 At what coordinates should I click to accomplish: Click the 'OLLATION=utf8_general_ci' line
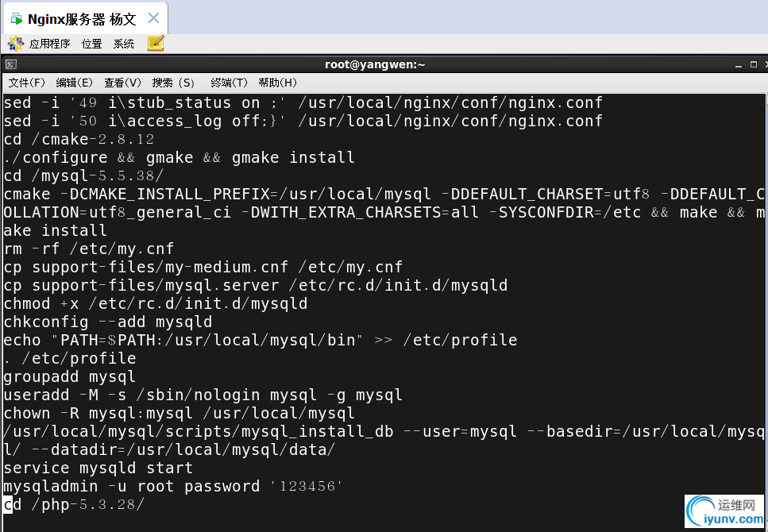click(x=384, y=213)
